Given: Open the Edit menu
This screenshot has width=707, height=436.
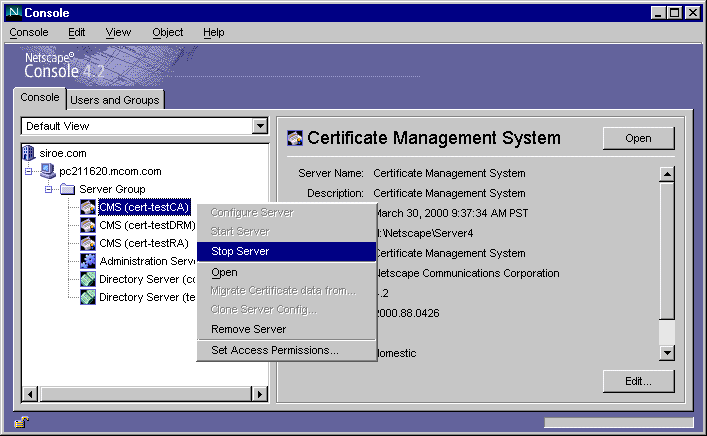Looking at the screenshot, I should [x=77, y=32].
